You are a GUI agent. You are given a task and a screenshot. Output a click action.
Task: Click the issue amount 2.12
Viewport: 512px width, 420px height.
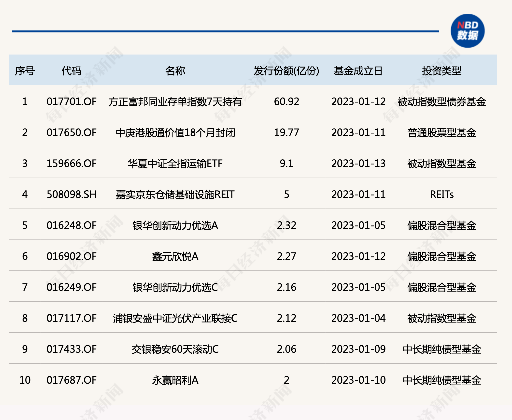tap(286, 318)
